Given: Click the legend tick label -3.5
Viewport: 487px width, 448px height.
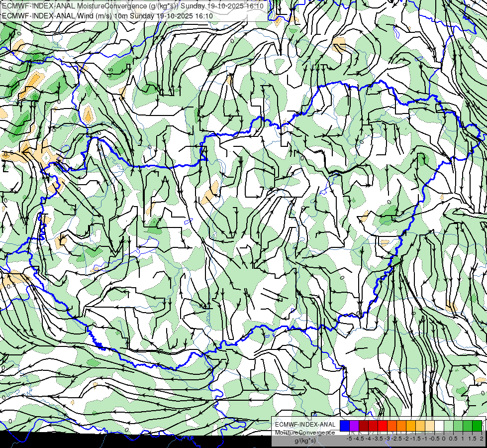Looking at the screenshot, I should coord(378,439).
